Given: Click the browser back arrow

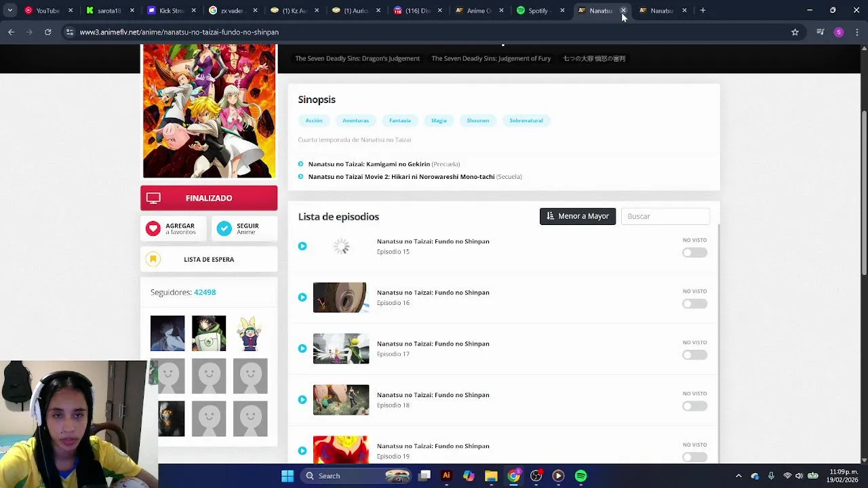Looking at the screenshot, I should pos(11,32).
